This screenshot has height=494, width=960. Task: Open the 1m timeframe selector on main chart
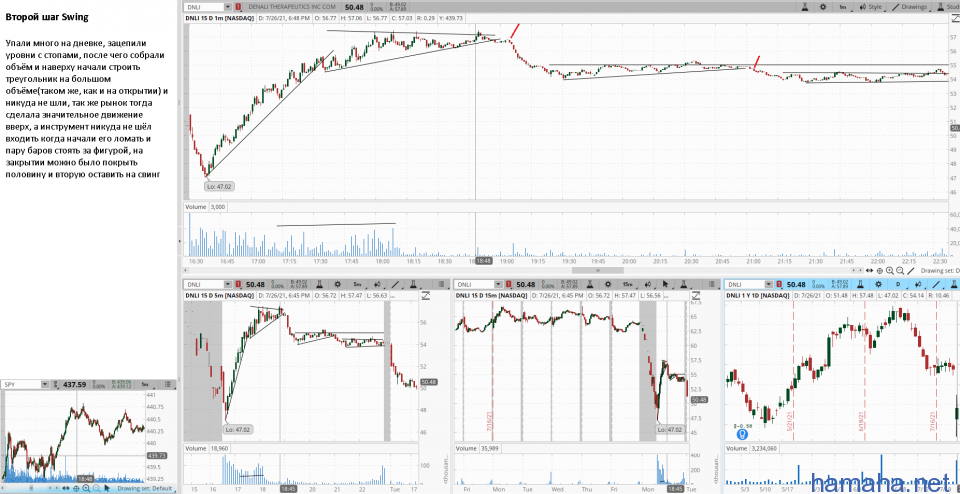[844, 7]
